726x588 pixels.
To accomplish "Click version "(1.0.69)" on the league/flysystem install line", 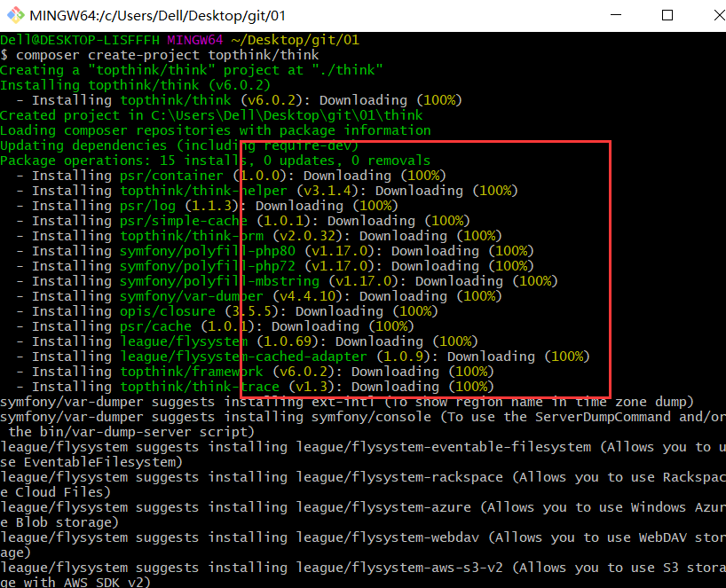I will [x=287, y=341].
